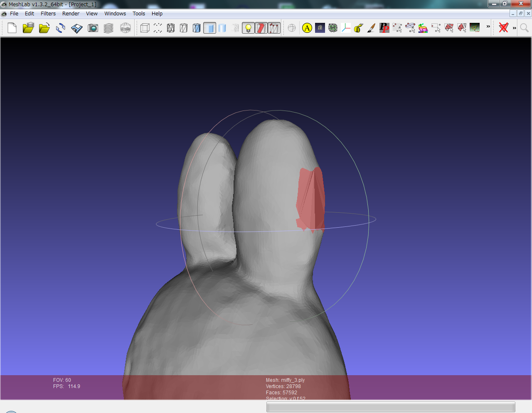
Task: Delete selected faces with red X
Action: pyautogui.click(x=504, y=28)
